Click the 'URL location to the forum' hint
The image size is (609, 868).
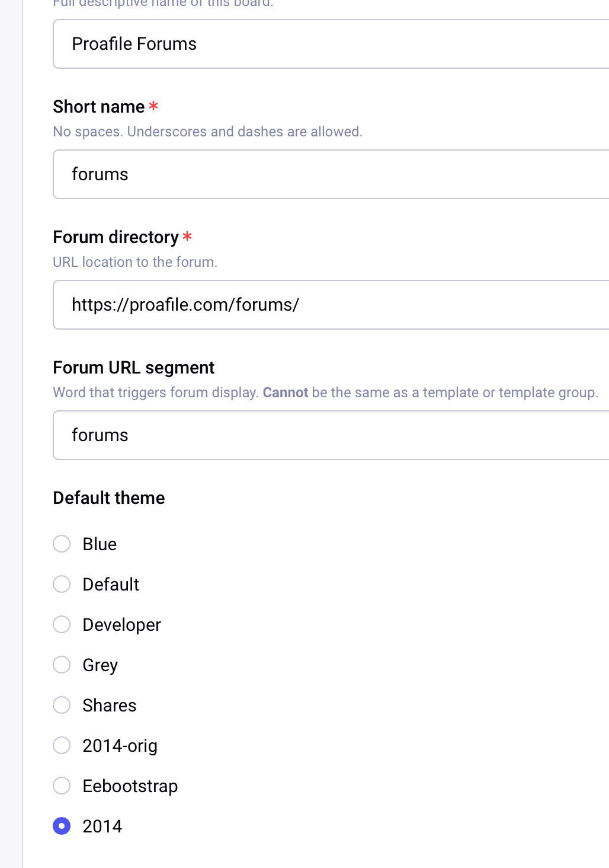point(135,262)
